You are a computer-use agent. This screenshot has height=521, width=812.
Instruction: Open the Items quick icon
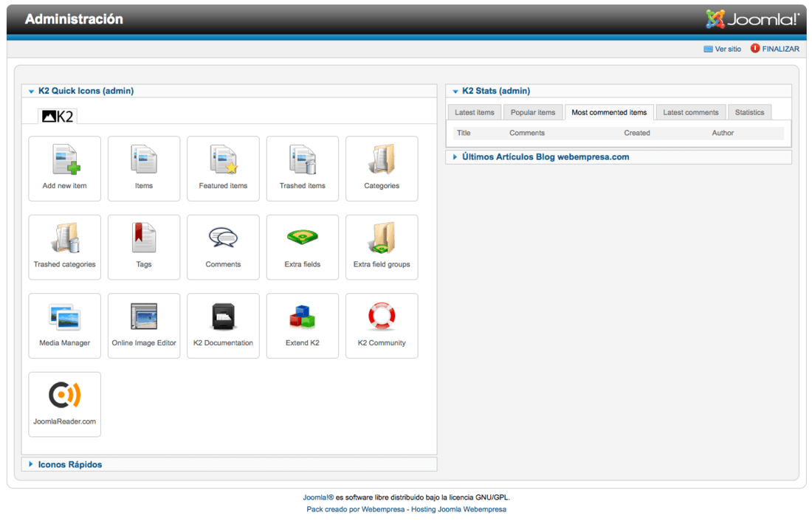[144, 168]
